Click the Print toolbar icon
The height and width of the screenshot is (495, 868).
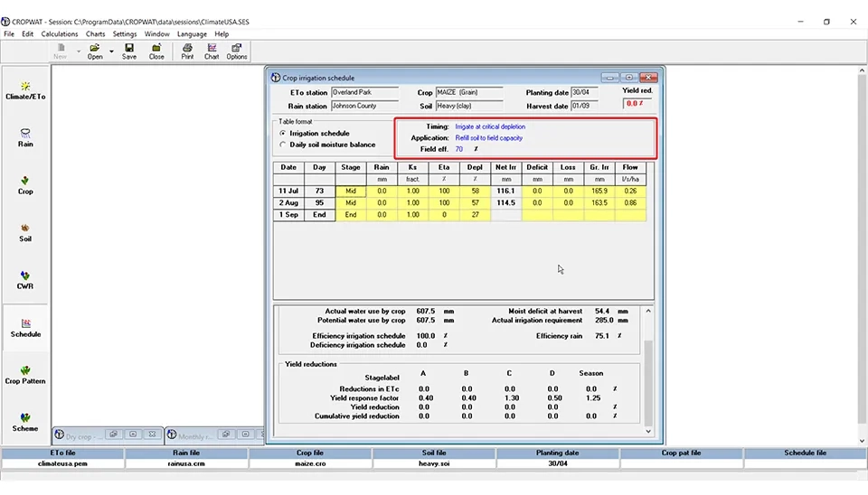(187, 51)
